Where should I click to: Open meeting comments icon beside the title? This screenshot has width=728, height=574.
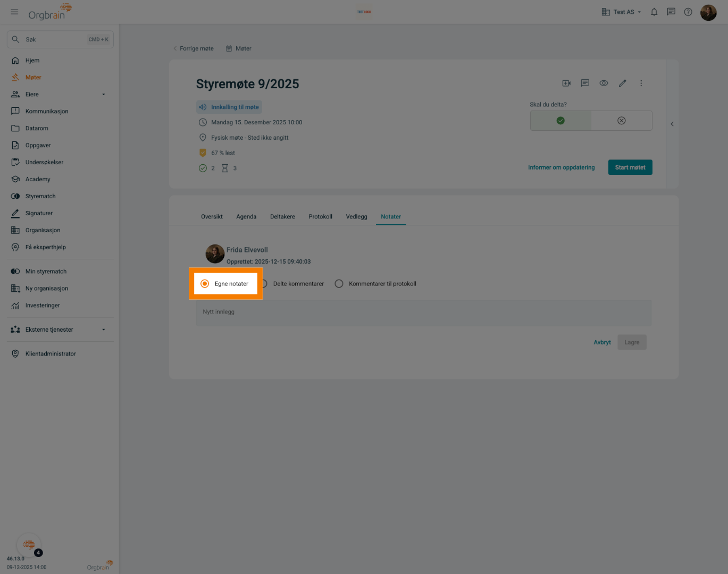[585, 83]
